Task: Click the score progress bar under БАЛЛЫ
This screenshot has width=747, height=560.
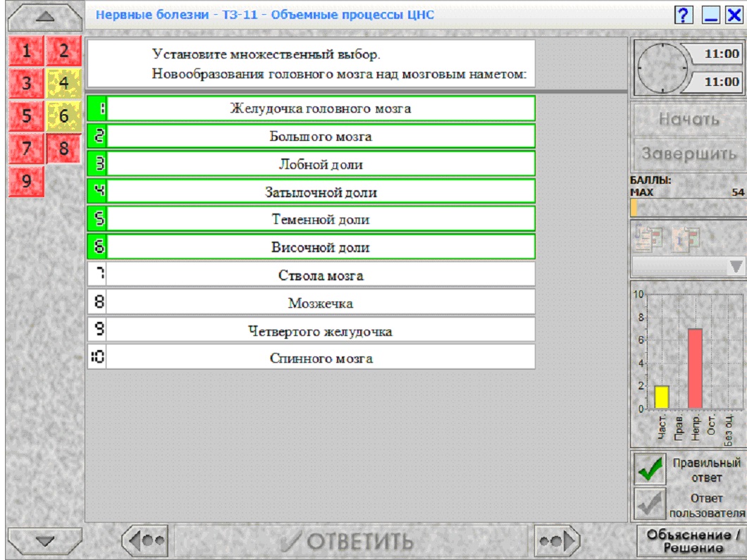Action: [x=688, y=208]
